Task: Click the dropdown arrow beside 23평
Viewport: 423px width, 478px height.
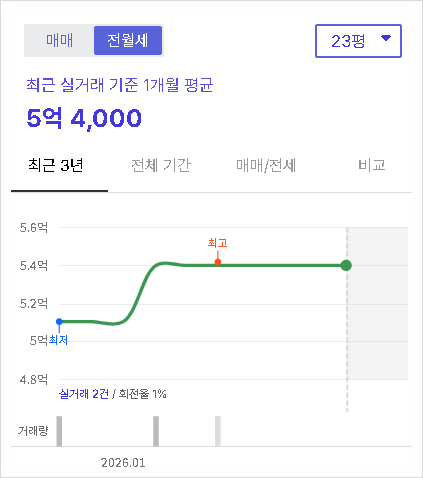Action: (386, 38)
